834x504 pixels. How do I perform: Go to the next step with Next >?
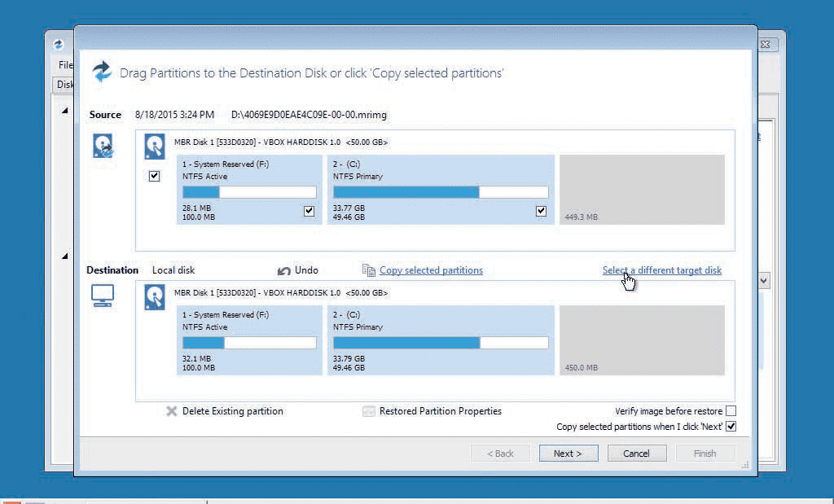pos(568,454)
